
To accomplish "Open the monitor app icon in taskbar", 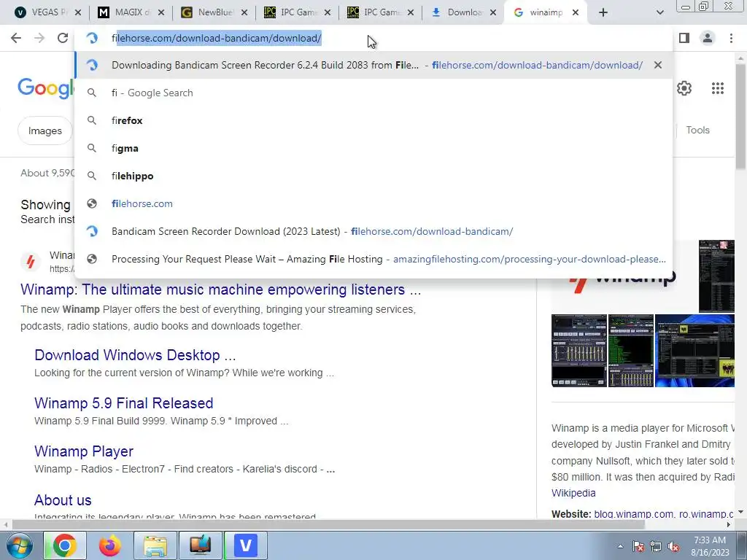I will [x=200, y=545].
